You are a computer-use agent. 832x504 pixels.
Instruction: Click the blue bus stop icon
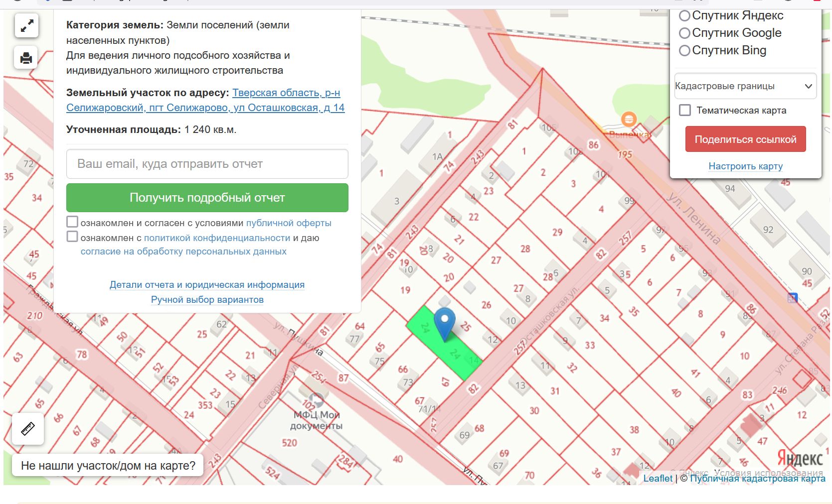[793, 298]
